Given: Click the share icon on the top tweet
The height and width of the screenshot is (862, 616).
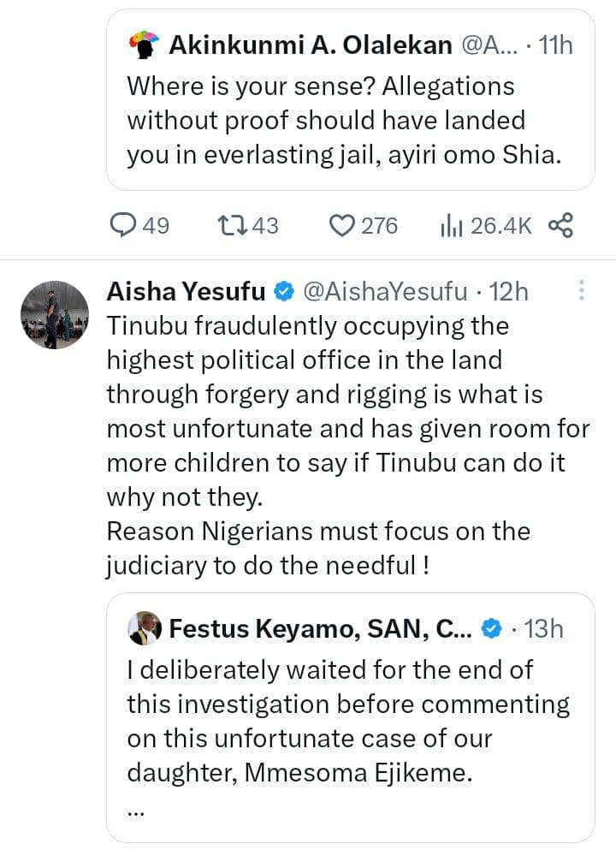Looking at the screenshot, I should click(560, 225).
